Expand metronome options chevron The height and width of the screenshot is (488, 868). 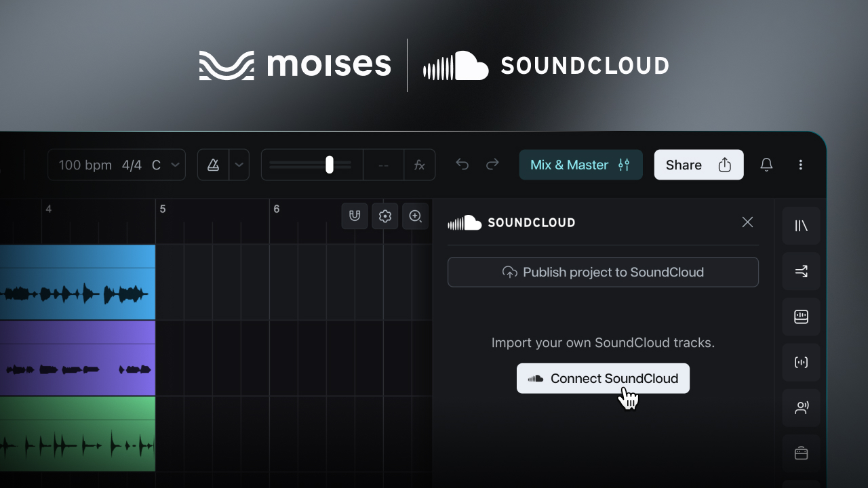click(x=239, y=165)
